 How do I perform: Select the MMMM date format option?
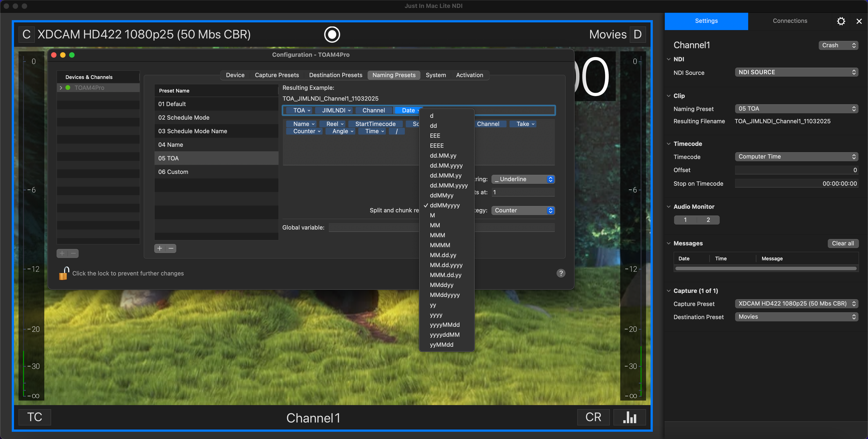pos(446,245)
